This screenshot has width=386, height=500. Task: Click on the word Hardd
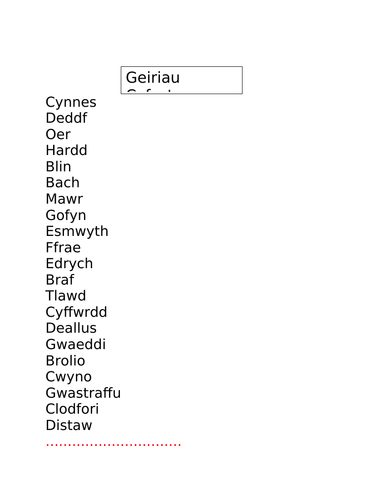point(66,150)
